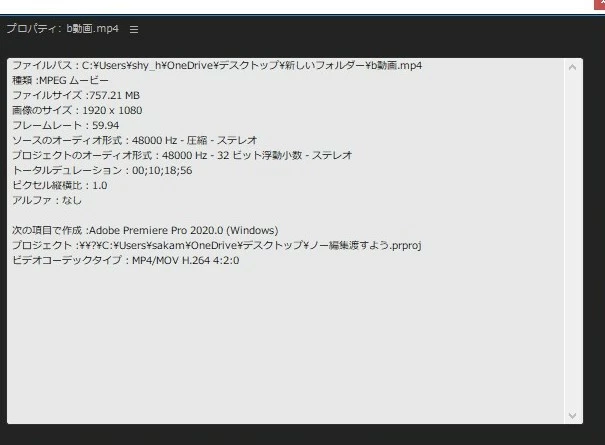Click the プロジェクト .prproj path line
The image size is (605, 445).
coord(217,245)
